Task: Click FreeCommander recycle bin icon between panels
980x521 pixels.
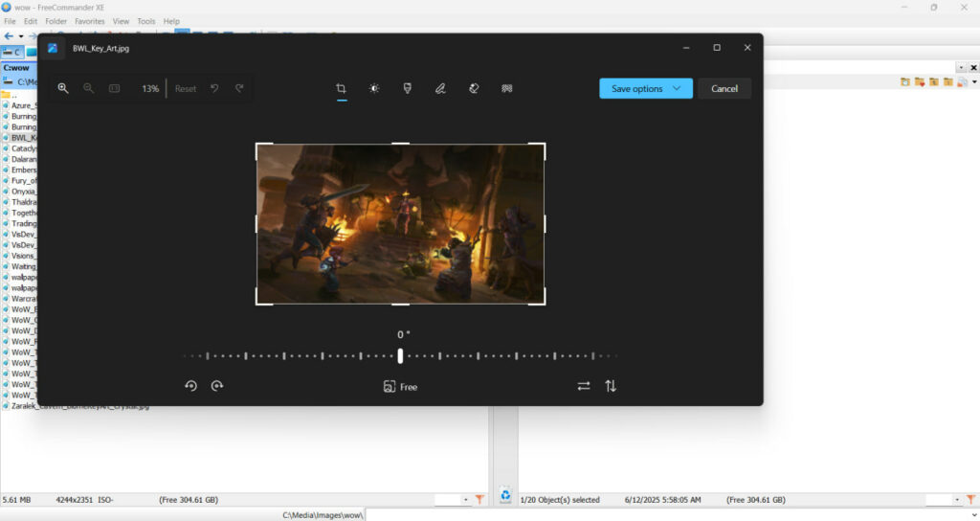Action: [505, 495]
